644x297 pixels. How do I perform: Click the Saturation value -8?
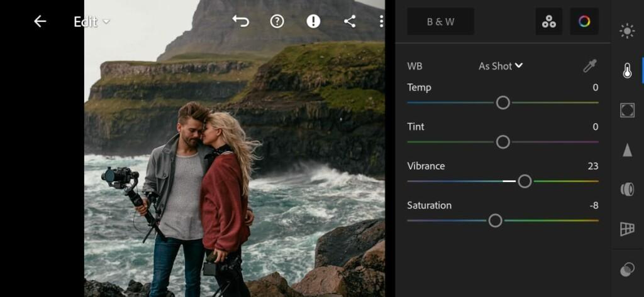[594, 205]
